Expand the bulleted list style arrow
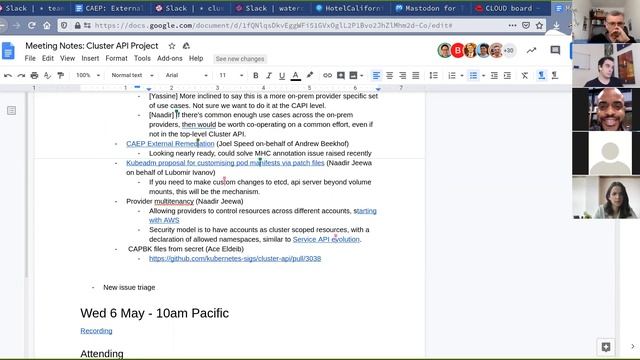This screenshot has height=360, width=640. (x=483, y=76)
